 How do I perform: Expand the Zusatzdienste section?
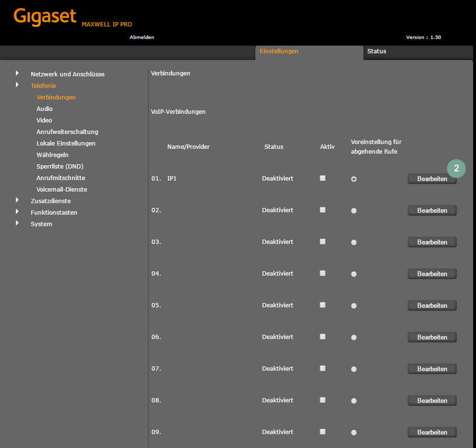click(x=50, y=200)
